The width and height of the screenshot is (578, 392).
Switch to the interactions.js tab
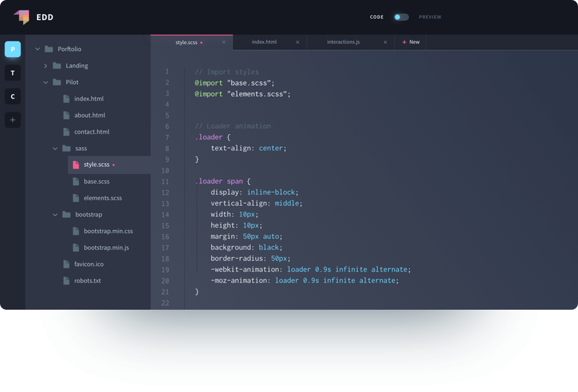[343, 42]
